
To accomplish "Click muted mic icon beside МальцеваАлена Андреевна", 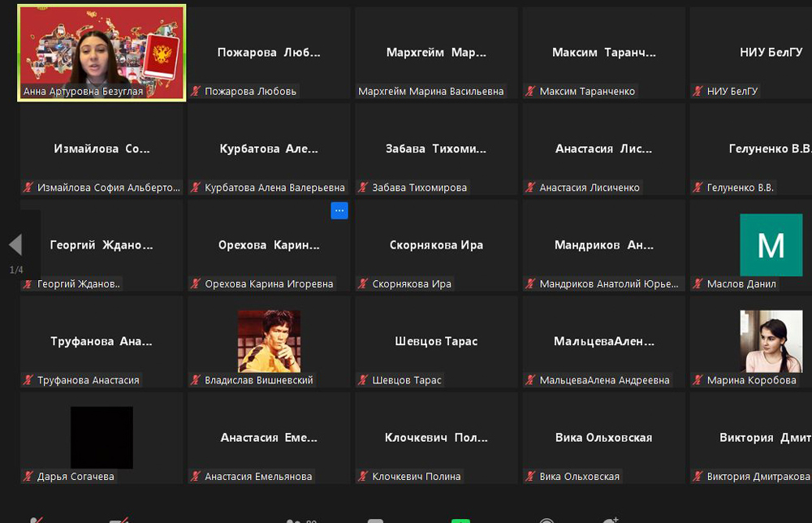I will (530, 380).
